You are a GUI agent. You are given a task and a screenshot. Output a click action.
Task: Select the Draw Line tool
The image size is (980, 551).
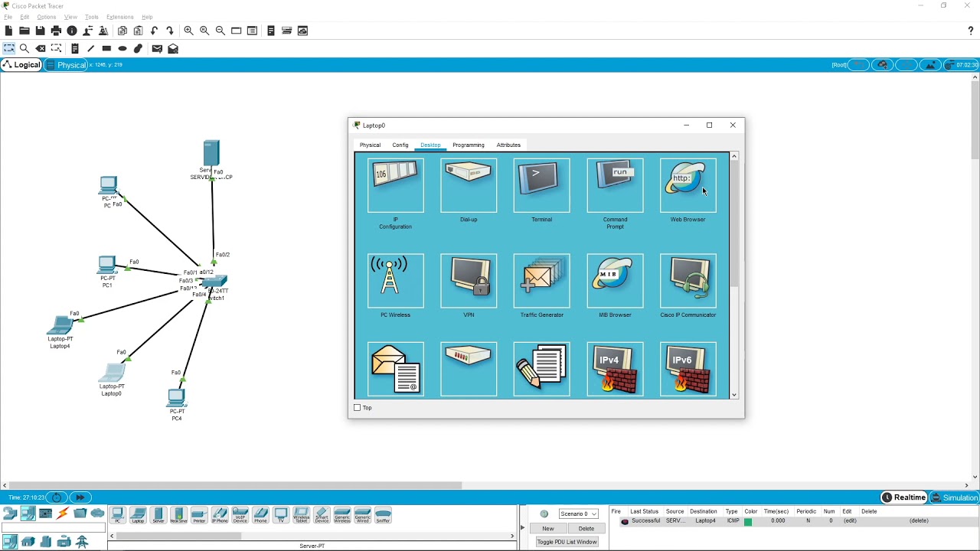90,48
